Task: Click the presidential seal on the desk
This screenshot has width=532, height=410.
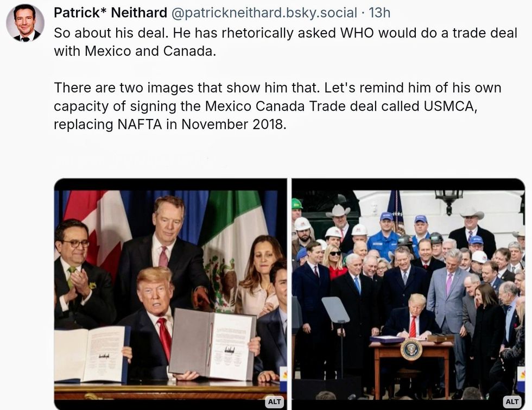Action: [x=411, y=349]
